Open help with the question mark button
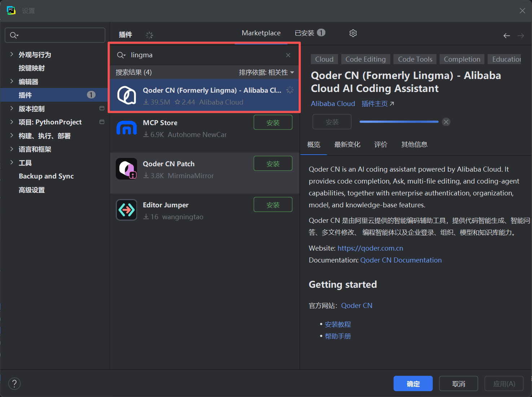 14,384
